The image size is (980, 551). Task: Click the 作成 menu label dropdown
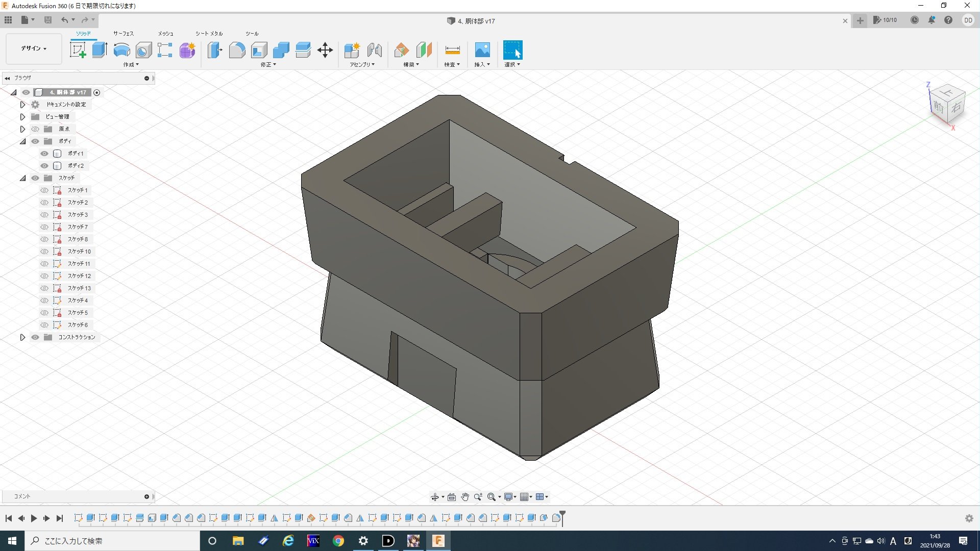(131, 65)
